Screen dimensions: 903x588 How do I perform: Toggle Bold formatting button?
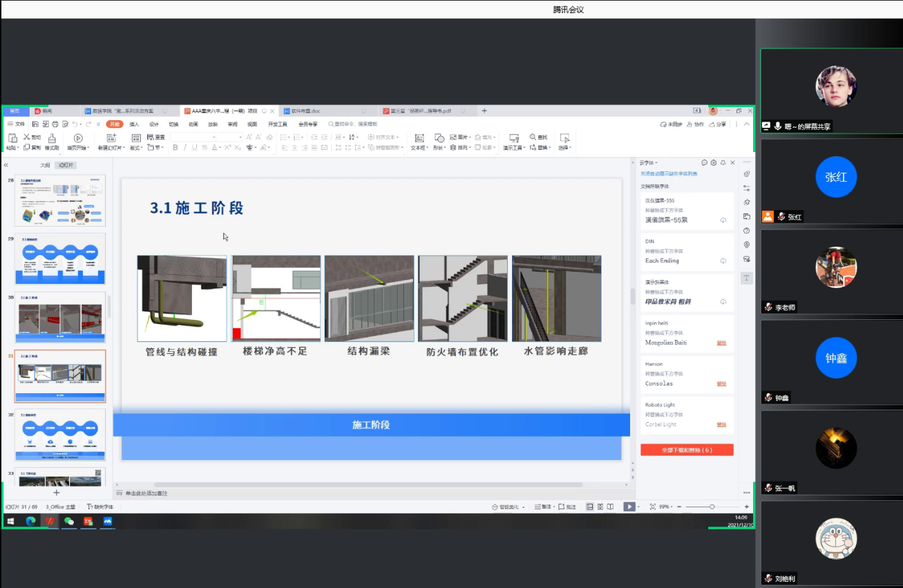175,148
